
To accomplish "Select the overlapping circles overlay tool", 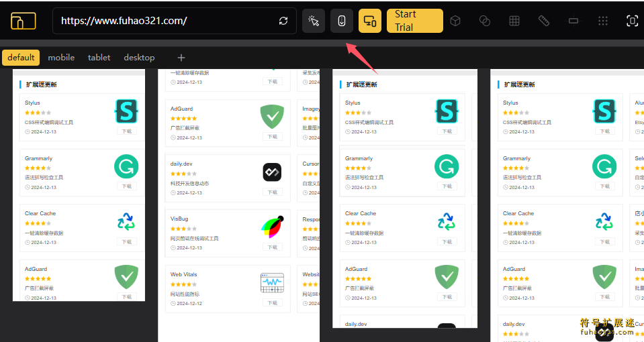I will (485, 21).
